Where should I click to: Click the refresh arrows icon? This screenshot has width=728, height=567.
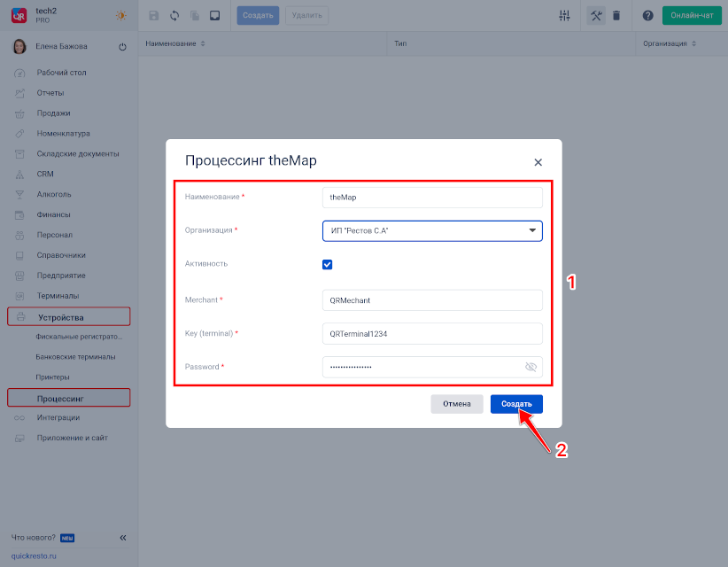tap(174, 15)
